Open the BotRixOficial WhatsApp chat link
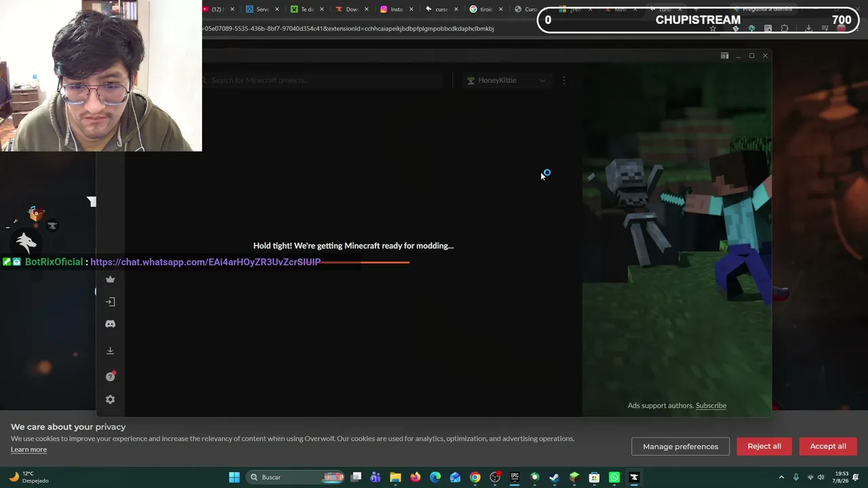This screenshot has height=488, width=868. coord(205,262)
